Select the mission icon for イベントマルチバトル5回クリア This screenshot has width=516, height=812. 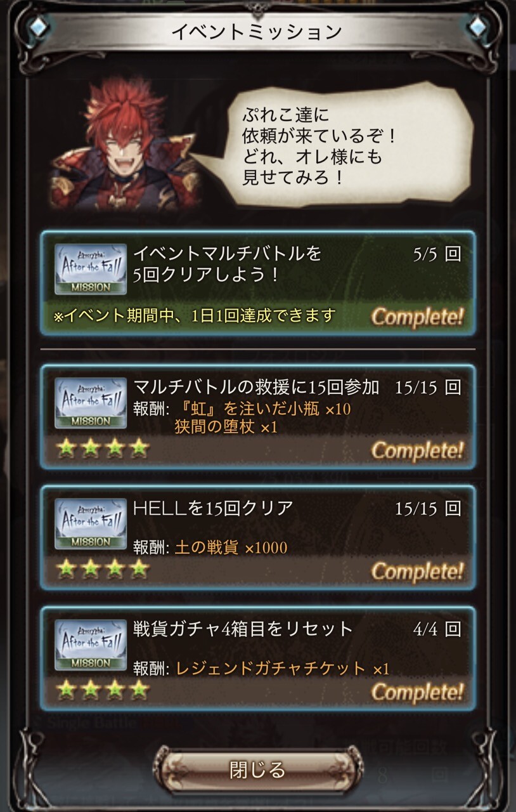pyautogui.click(x=91, y=270)
